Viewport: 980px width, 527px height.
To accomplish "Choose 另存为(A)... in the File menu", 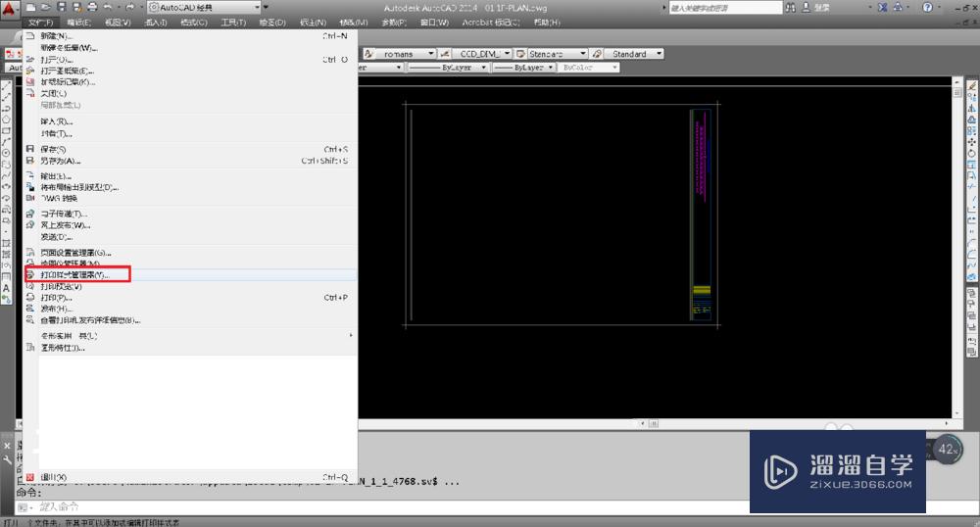I will [191, 161].
